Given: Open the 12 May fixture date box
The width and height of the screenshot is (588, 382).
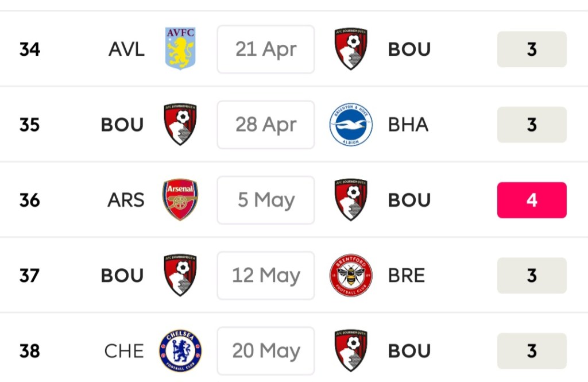Looking at the screenshot, I should [266, 276].
